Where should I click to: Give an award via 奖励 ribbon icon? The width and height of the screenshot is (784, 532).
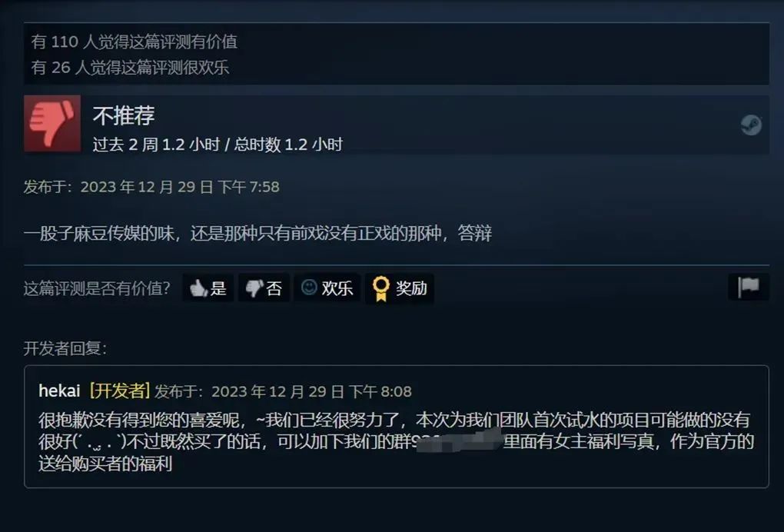(x=381, y=288)
